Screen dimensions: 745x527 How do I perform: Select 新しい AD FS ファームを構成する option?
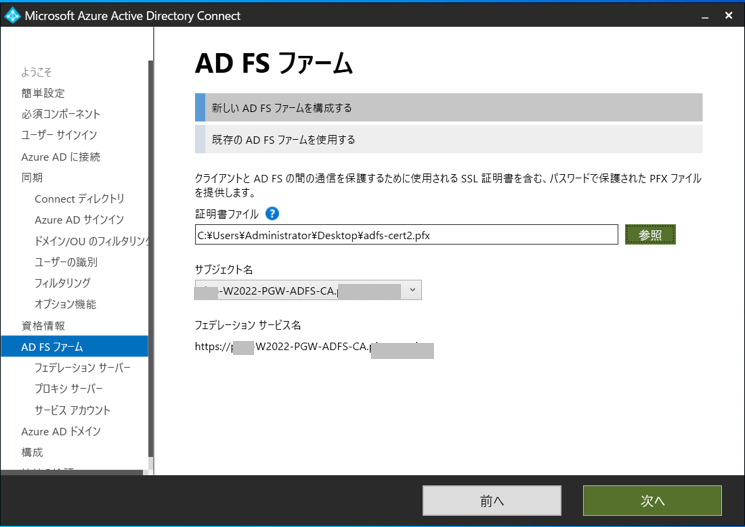[449, 107]
